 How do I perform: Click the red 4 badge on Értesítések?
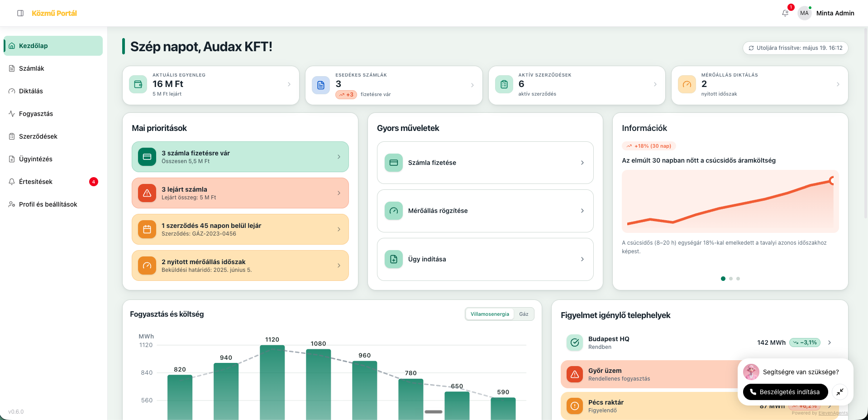[94, 182]
